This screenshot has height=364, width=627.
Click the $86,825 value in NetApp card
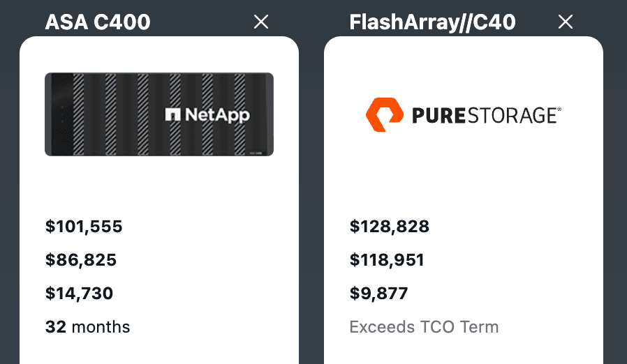pos(81,260)
